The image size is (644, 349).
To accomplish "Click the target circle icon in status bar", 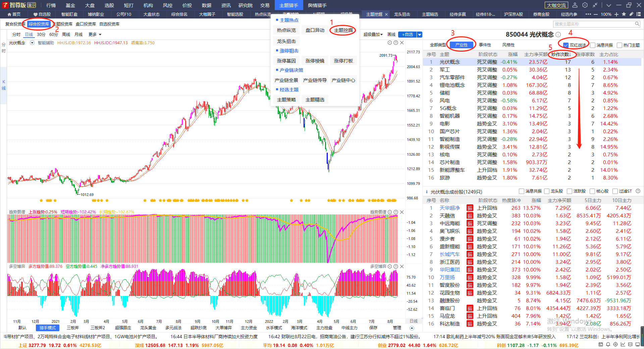I will [x=615, y=344].
